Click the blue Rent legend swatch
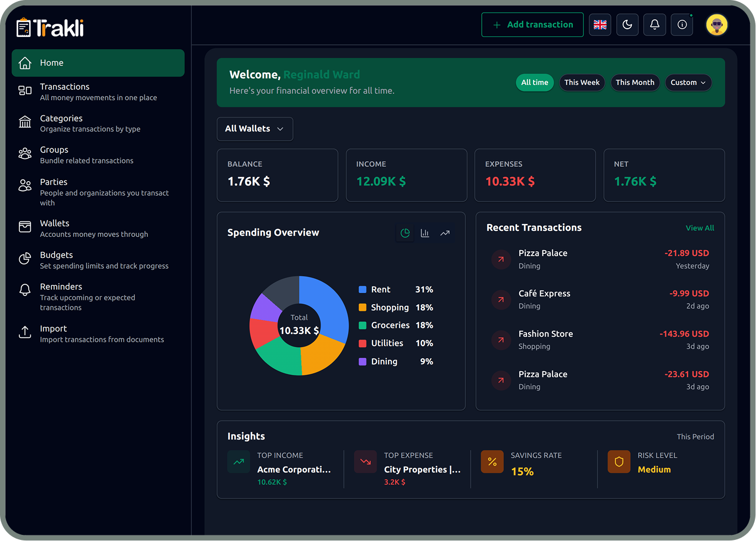The image size is (756, 541). tap(363, 289)
